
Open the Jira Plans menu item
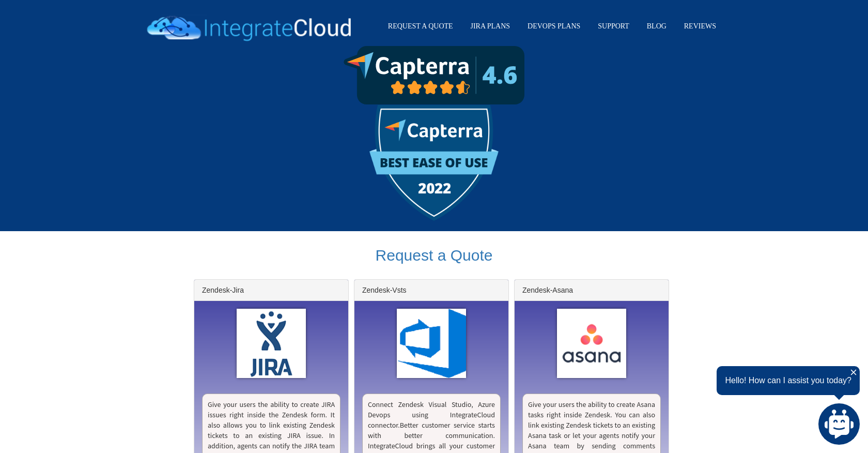(490, 26)
